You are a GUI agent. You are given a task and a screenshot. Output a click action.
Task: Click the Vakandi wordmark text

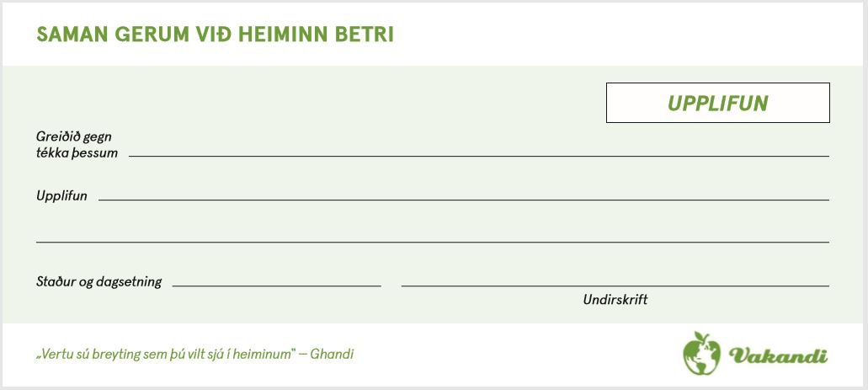(778, 355)
